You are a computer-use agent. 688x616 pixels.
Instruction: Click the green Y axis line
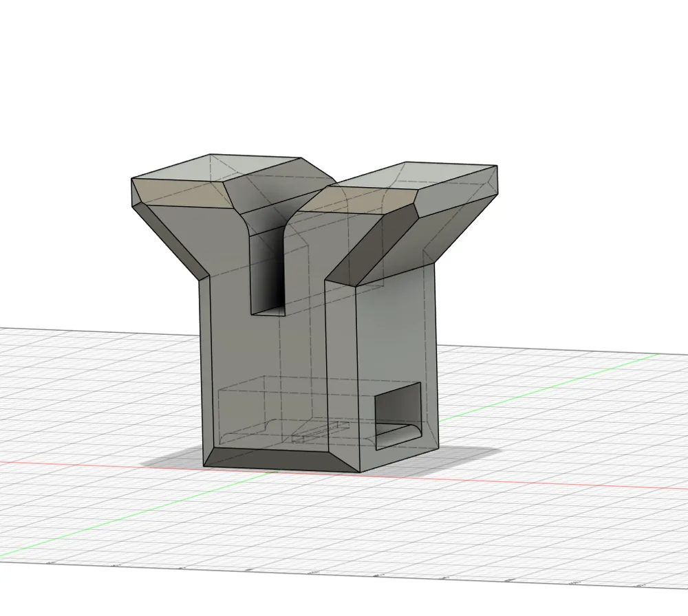coord(548,386)
